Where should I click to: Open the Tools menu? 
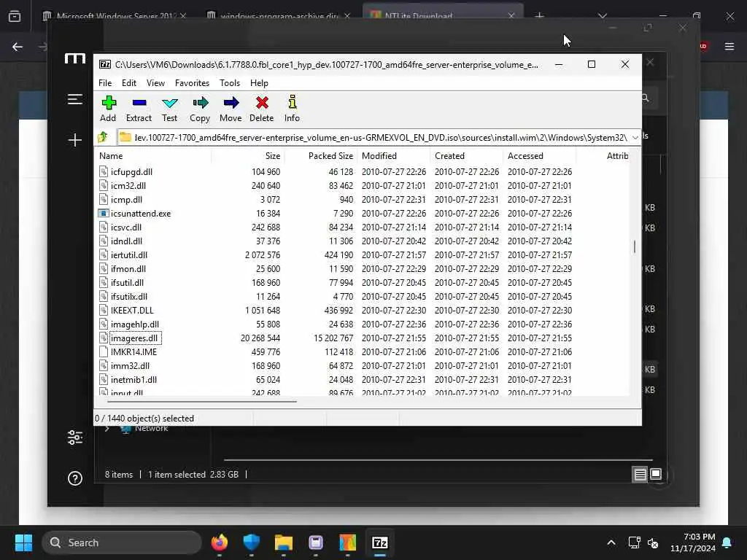pyautogui.click(x=230, y=83)
